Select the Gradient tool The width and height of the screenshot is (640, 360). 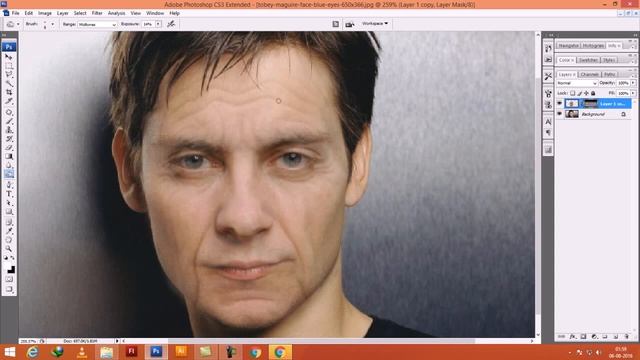pyautogui.click(x=9, y=156)
